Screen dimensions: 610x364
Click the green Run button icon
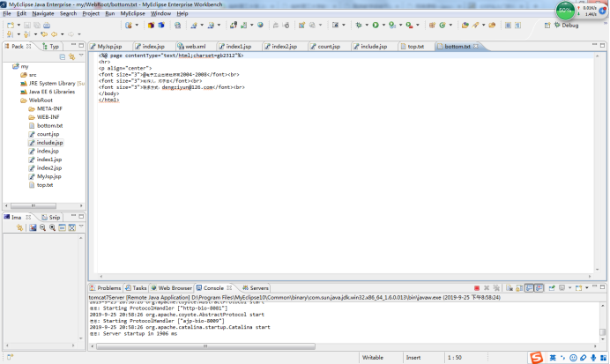pyautogui.click(x=376, y=26)
